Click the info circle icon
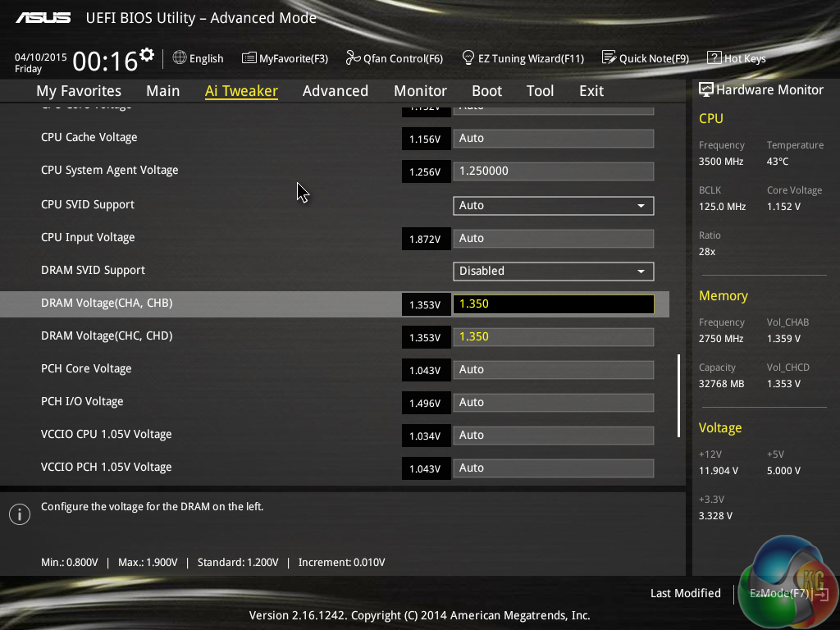The height and width of the screenshot is (630, 840). pos(20,514)
